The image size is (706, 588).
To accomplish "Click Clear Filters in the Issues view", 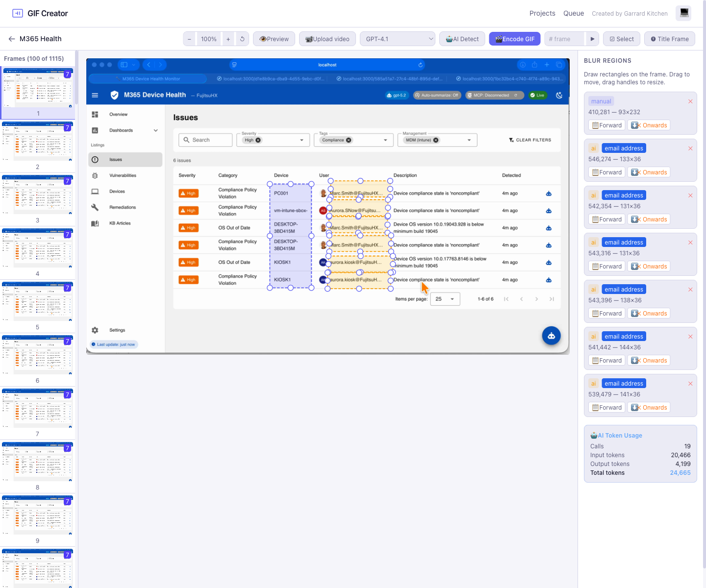I will 529,140.
